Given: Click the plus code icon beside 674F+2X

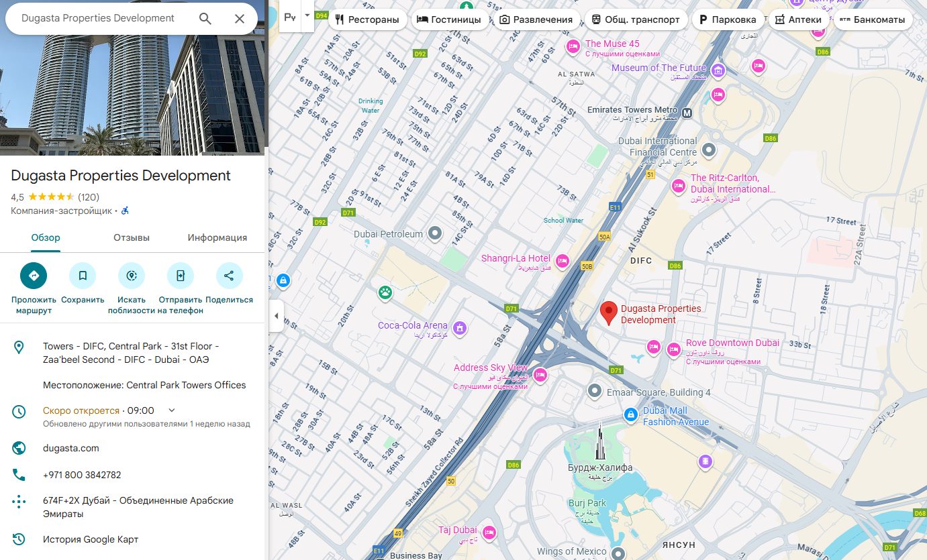Looking at the screenshot, I should (19, 501).
